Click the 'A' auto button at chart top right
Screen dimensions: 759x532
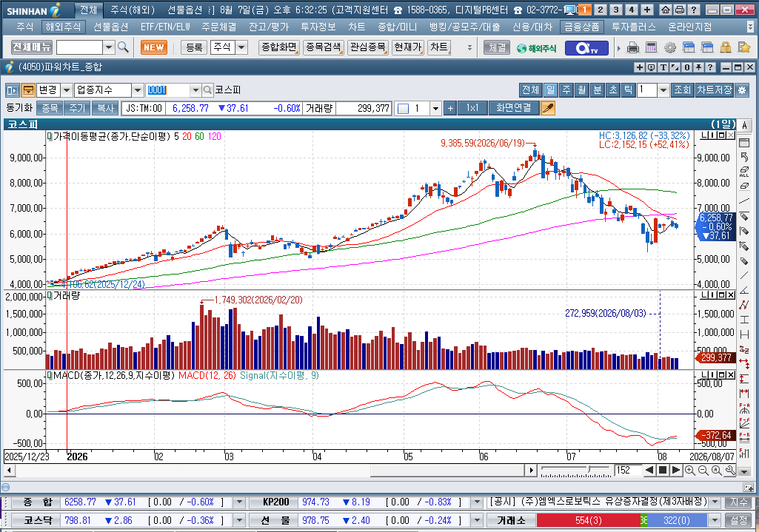pyautogui.click(x=744, y=125)
